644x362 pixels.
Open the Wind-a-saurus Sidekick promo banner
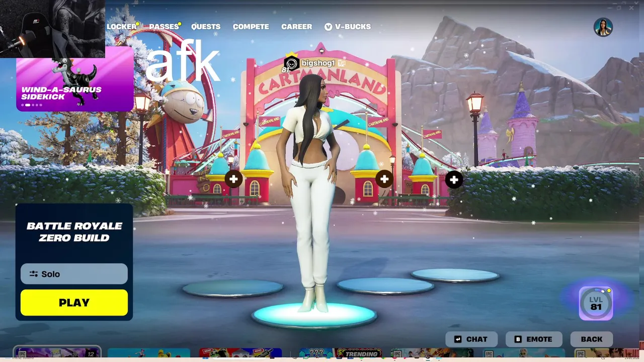coord(74,79)
